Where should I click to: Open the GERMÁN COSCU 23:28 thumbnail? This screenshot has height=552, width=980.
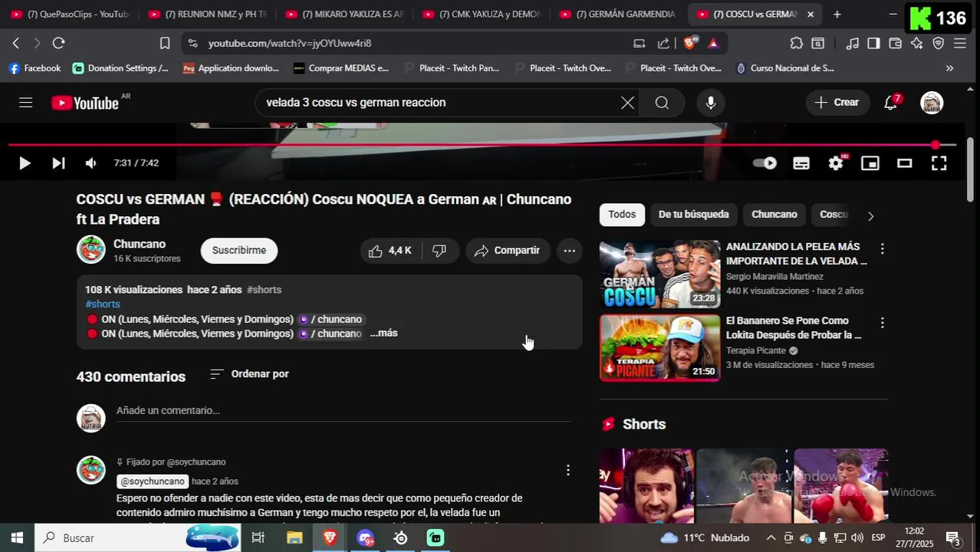point(660,274)
